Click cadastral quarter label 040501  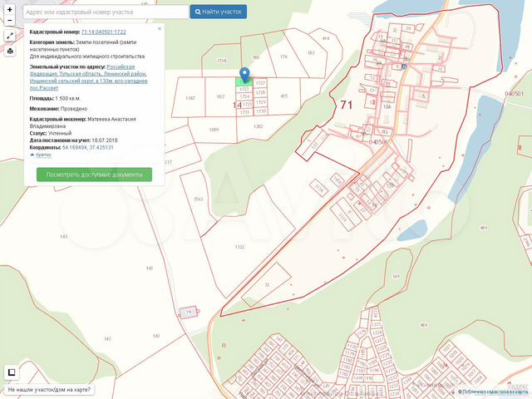click(515, 93)
